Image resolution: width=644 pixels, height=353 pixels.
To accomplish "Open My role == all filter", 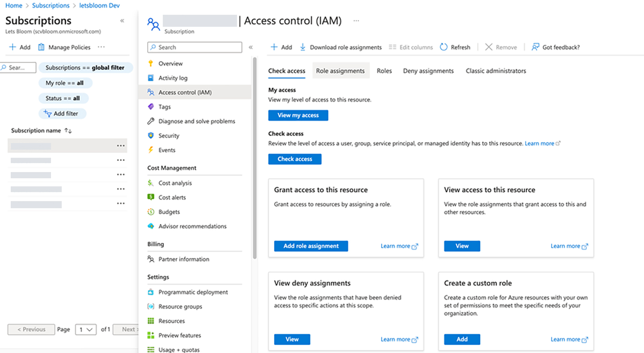I will click(65, 83).
